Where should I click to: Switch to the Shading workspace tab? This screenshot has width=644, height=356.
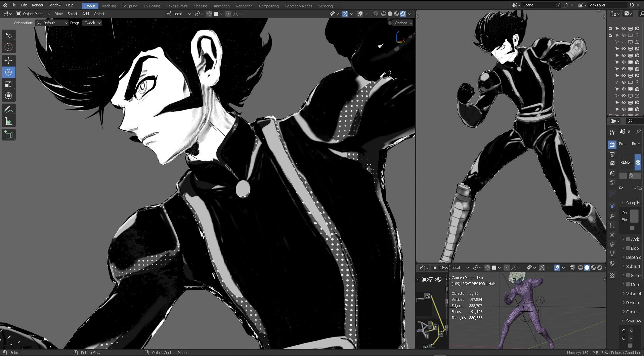pyautogui.click(x=201, y=6)
